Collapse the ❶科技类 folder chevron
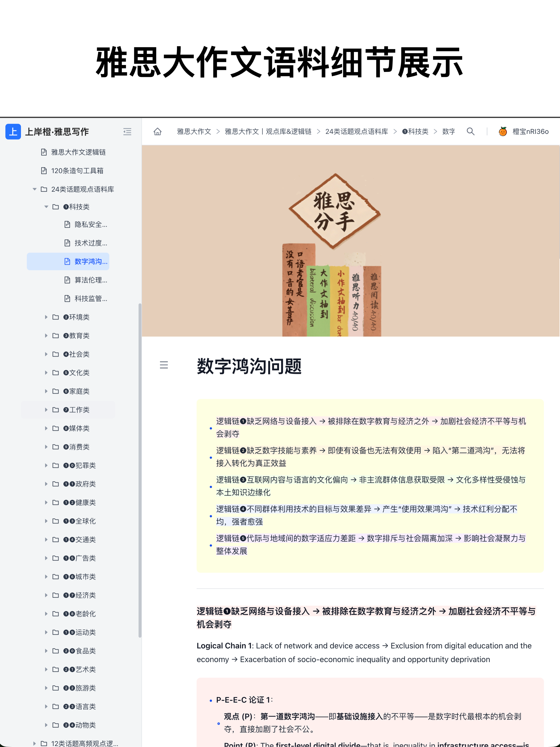This screenshot has width=560, height=747. point(46,207)
